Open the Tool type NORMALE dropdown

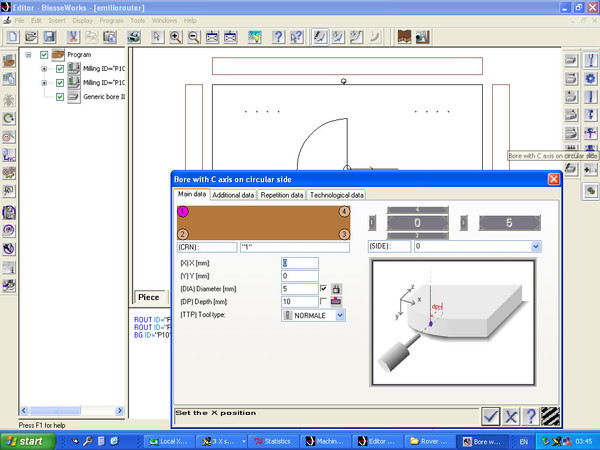coord(340,315)
